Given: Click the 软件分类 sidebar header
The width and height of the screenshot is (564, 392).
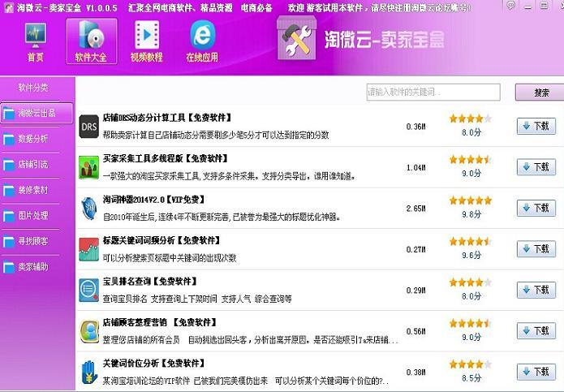Looking at the screenshot, I should coord(33,88).
